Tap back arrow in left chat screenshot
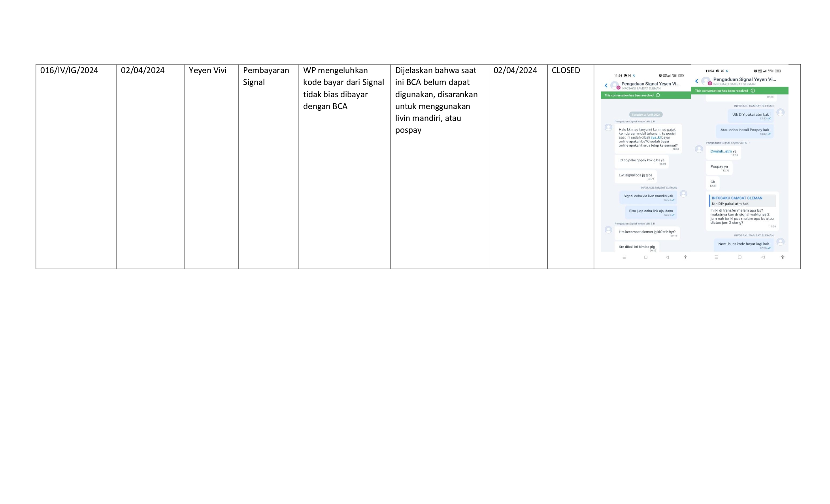The height and width of the screenshot is (504, 830). click(x=606, y=85)
